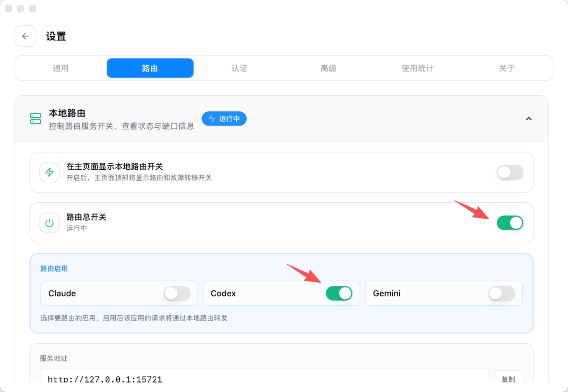Image resolution: width=568 pixels, height=392 pixels.
Task: Switch to the 关于 tab
Action: 507,68
